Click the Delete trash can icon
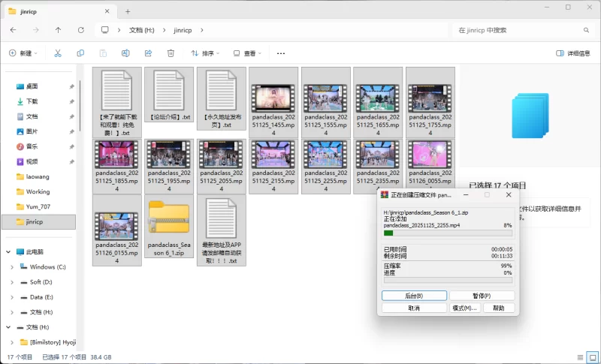The height and width of the screenshot is (364, 601). [171, 53]
